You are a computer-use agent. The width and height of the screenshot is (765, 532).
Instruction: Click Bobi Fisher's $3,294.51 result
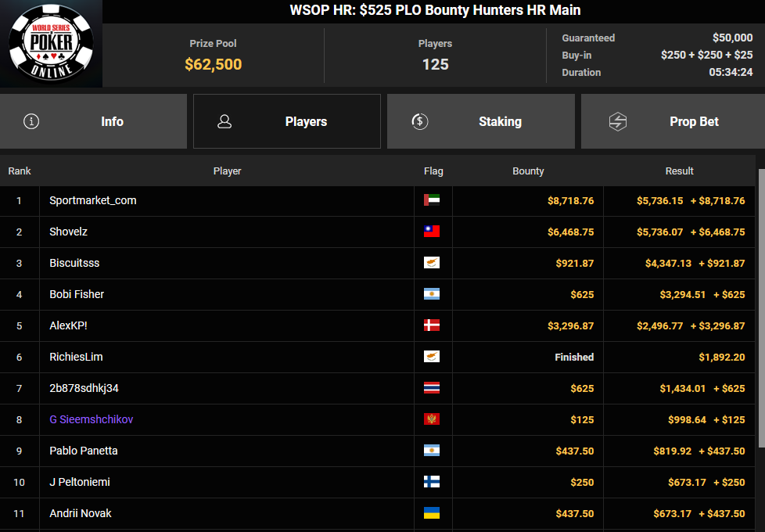(683, 294)
